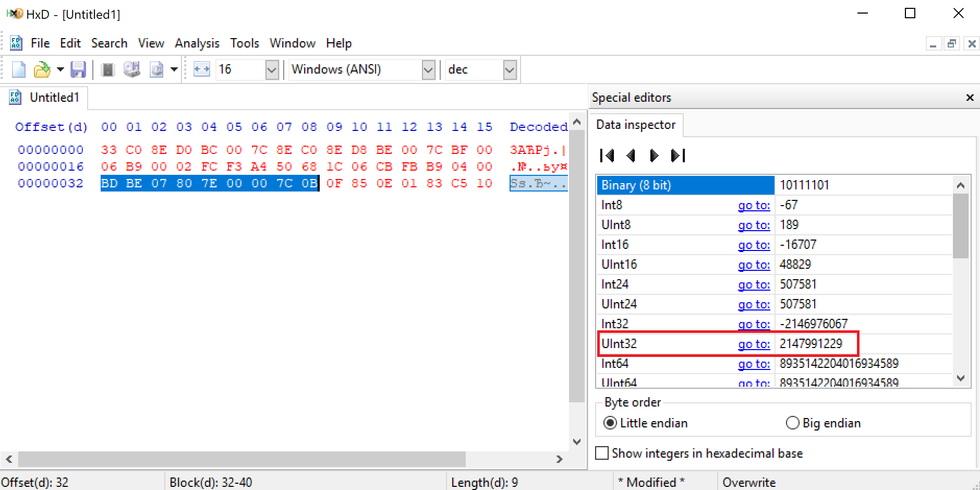
Task: Click the Save floppy disk icon
Action: 78,69
